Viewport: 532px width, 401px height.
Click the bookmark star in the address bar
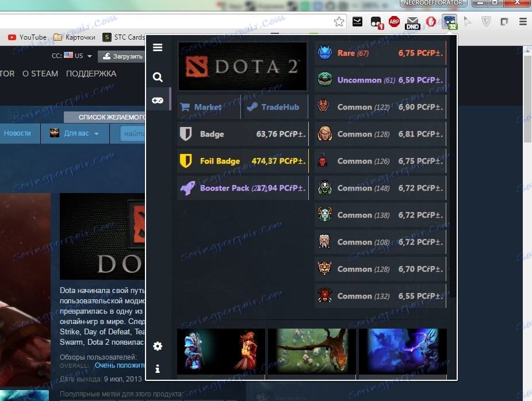click(x=339, y=21)
